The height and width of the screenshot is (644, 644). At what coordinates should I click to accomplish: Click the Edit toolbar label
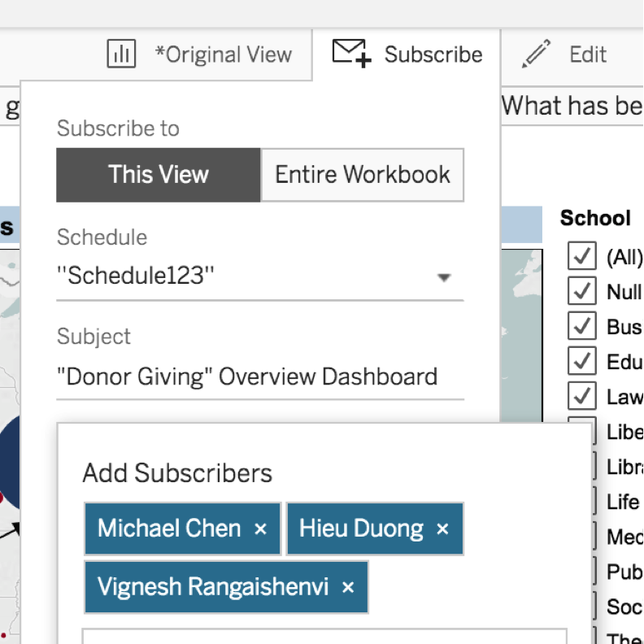[x=588, y=54]
